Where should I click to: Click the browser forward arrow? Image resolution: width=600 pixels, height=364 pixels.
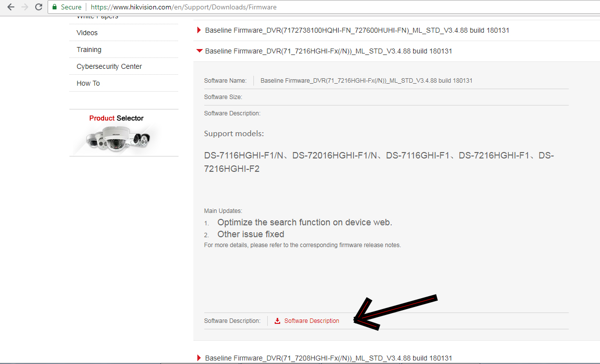(25, 7)
